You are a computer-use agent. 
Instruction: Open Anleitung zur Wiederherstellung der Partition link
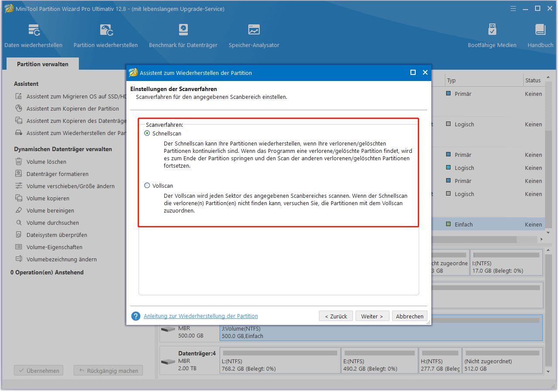(x=201, y=316)
